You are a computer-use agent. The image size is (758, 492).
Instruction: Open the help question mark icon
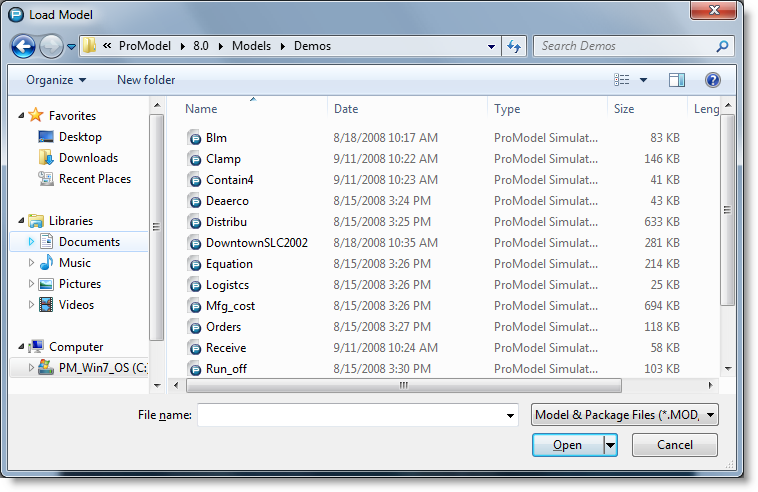coord(713,80)
